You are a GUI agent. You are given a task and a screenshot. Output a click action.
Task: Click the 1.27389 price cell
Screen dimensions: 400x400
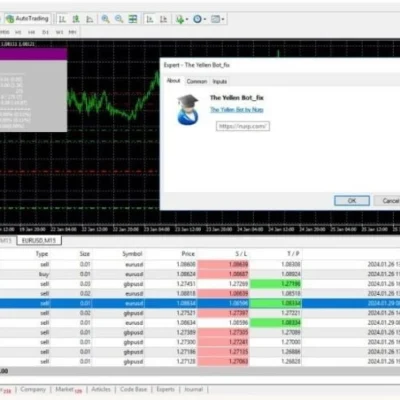point(186,332)
